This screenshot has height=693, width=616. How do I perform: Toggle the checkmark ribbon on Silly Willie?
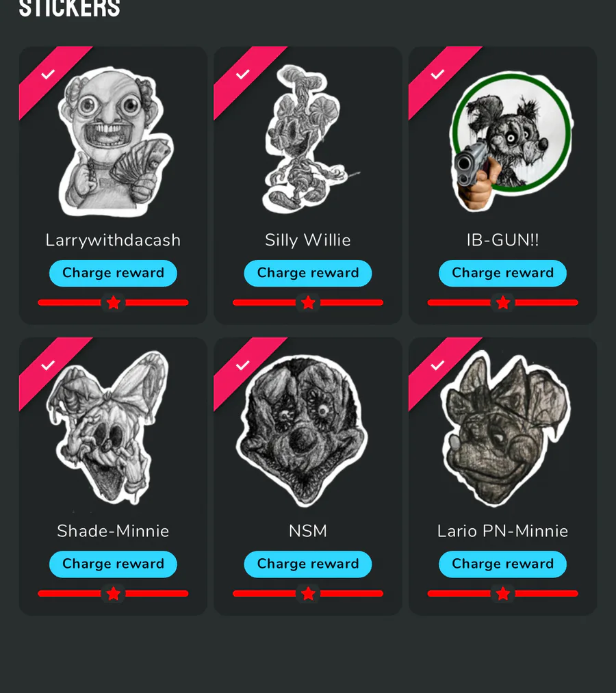pos(242,75)
